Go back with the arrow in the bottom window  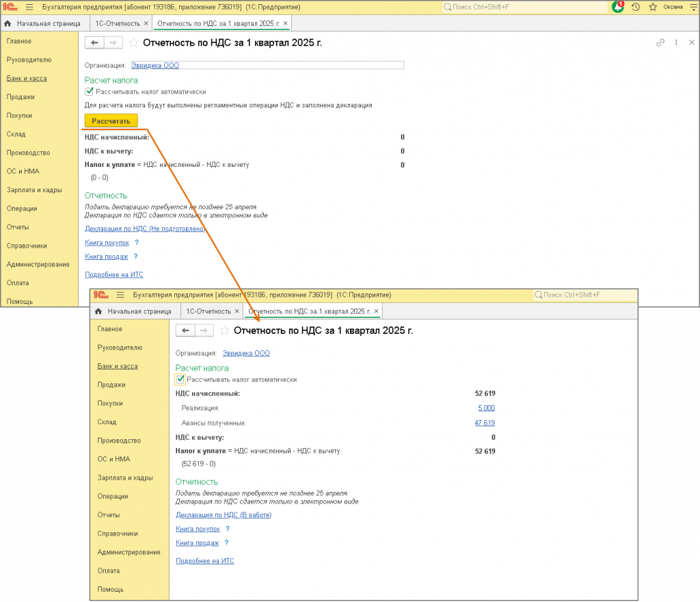185,330
